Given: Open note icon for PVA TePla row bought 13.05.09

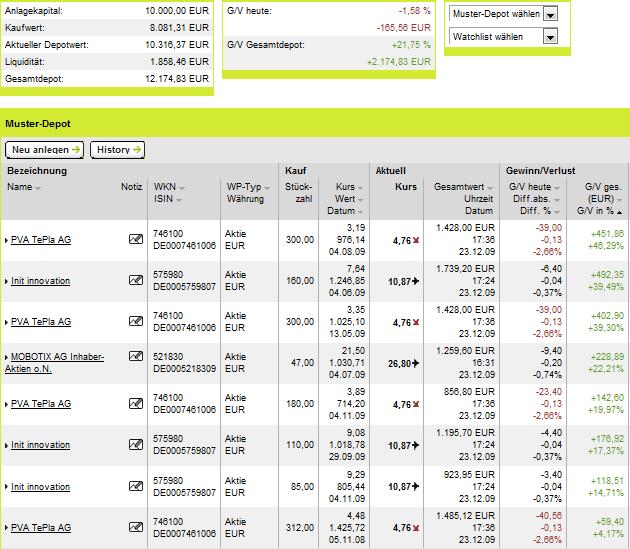Looking at the screenshot, I should click(x=136, y=321).
